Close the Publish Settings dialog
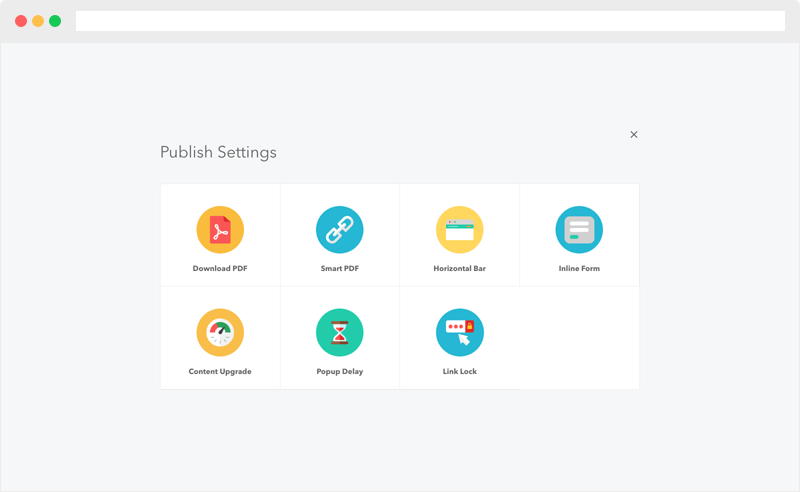 click(634, 134)
